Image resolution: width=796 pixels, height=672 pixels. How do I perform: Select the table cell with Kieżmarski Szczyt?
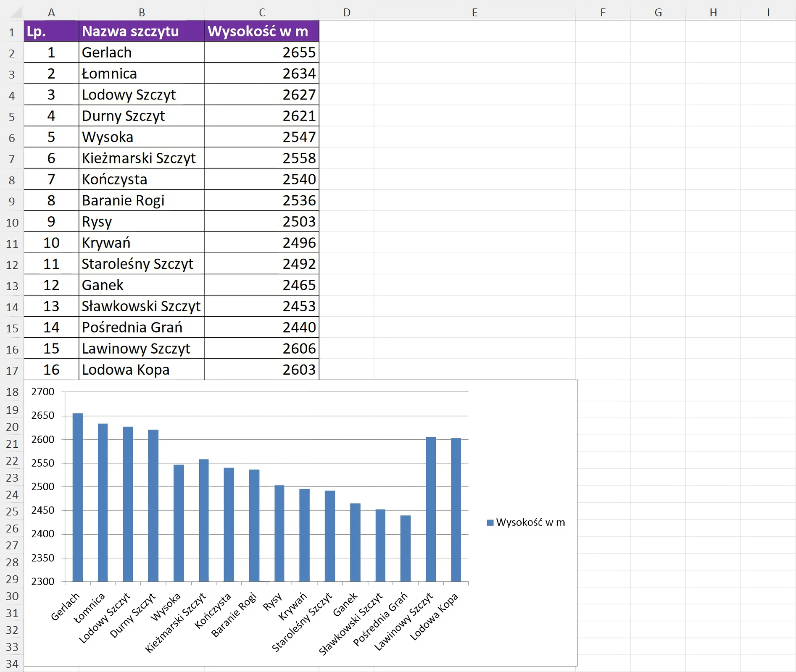pos(142,158)
